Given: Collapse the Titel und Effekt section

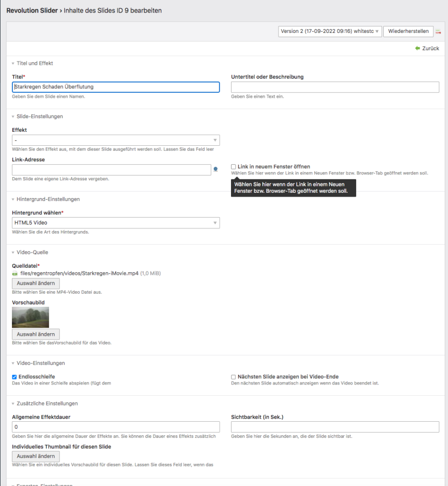Looking at the screenshot, I should pos(13,64).
